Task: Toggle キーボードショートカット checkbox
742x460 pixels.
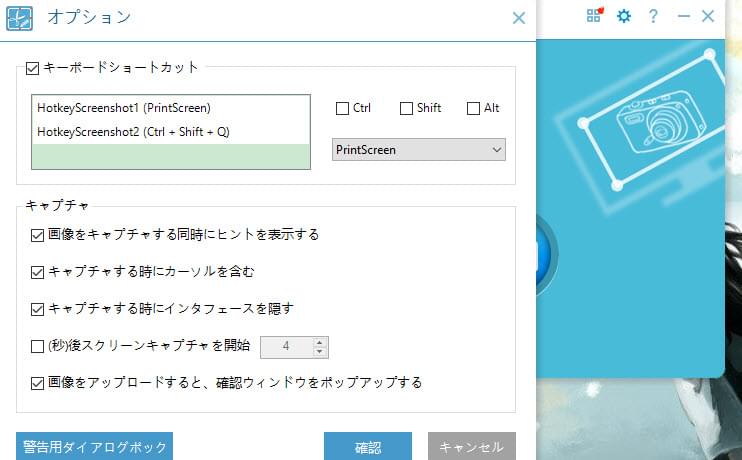Action: (33, 68)
